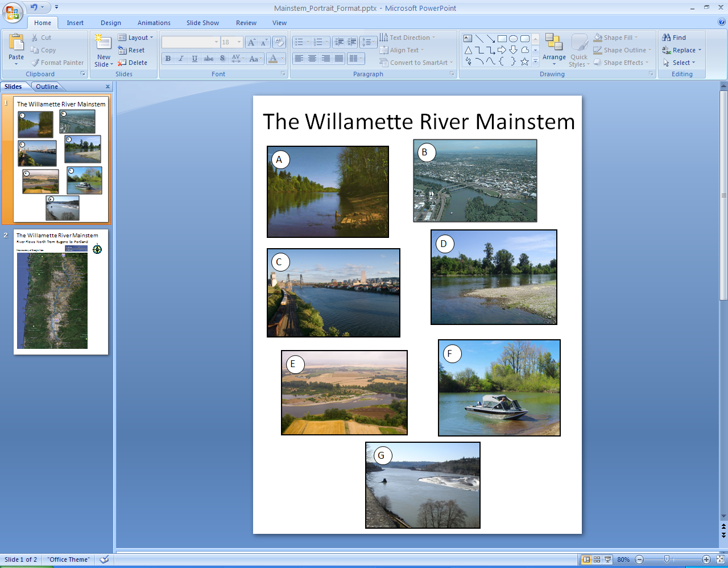Click the Arrange icon in Drawing group
The height and width of the screenshot is (568, 728).
(x=553, y=42)
